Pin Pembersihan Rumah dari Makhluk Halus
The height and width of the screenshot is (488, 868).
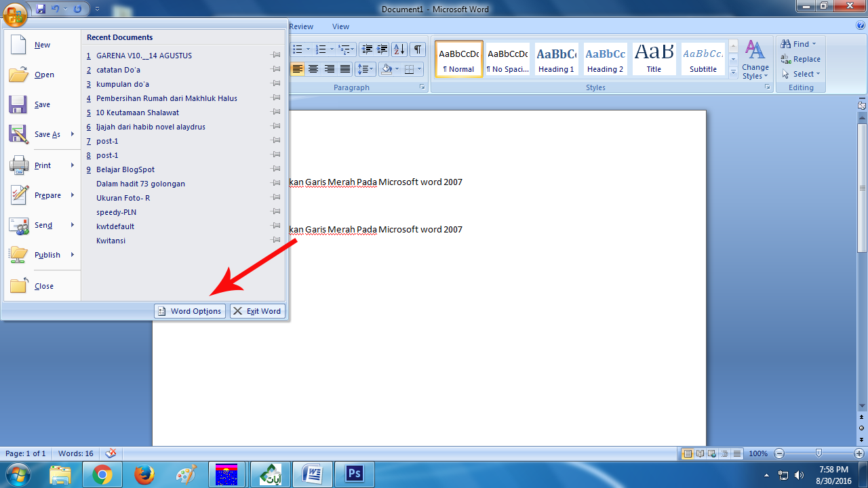276,98
